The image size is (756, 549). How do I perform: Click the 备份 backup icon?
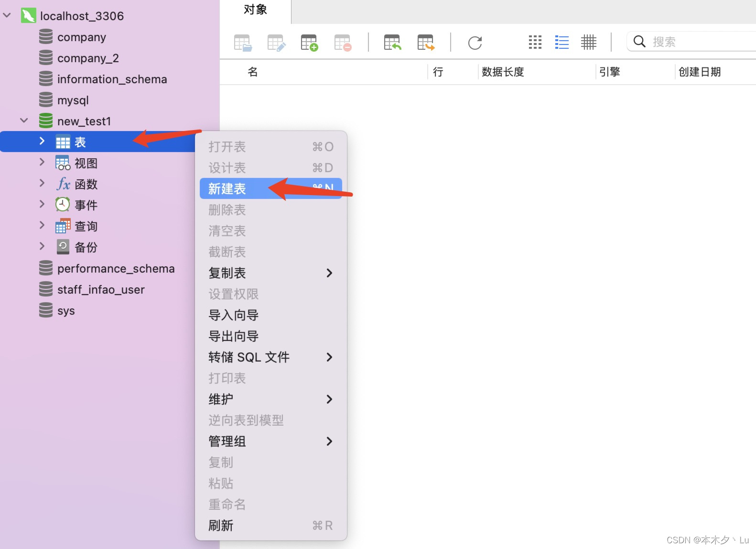coord(63,247)
